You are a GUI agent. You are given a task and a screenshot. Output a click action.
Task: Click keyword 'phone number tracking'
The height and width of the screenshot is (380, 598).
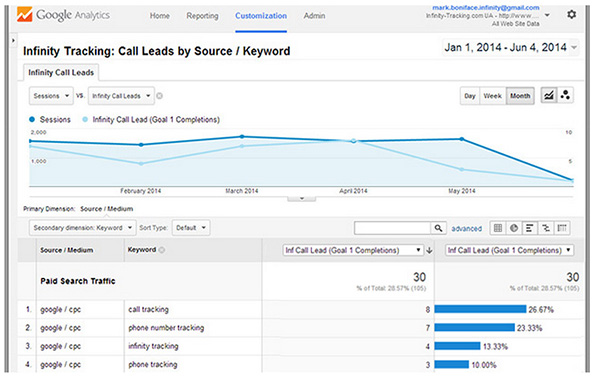(x=166, y=328)
